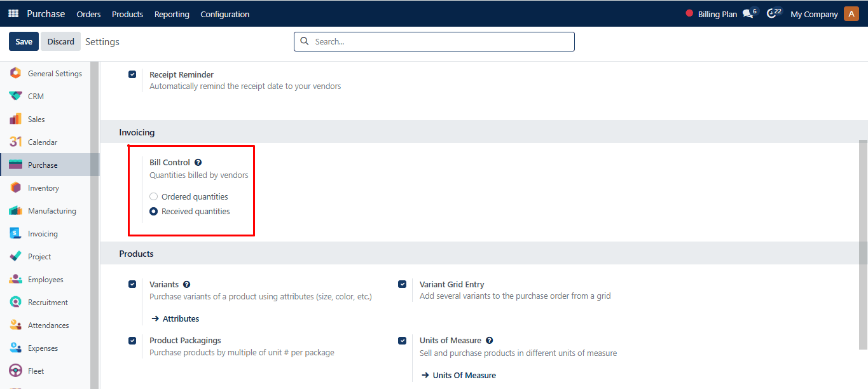Select the Received quantities radio option
Viewport: 868px width, 389px height.
[153, 212]
